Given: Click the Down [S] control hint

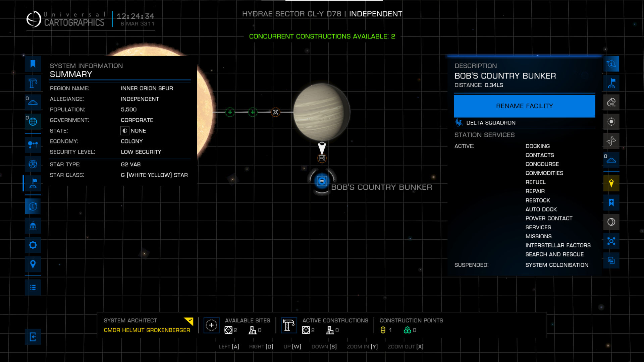Looking at the screenshot, I should (x=324, y=347).
